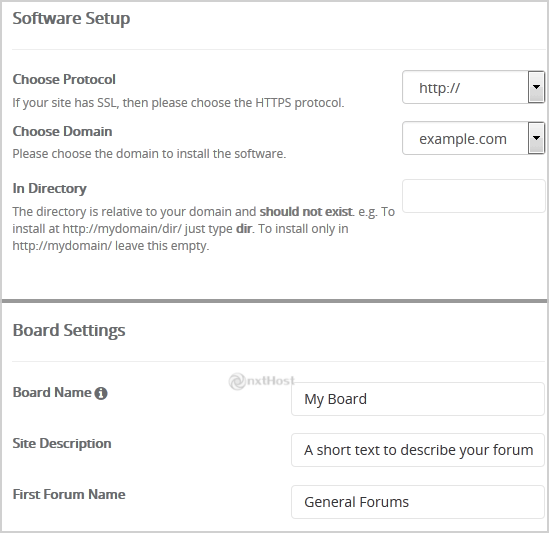Click the Board Name info icon
Image resolution: width=549 pixels, height=533 pixels.
coord(101,393)
